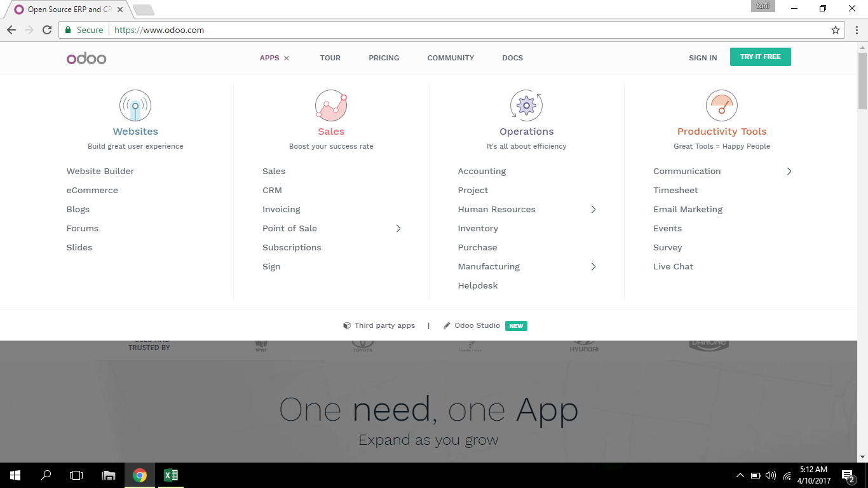Click the Productivity Tools heading
This screenshot has height=488, width=868.
click(x=722, y=132)
